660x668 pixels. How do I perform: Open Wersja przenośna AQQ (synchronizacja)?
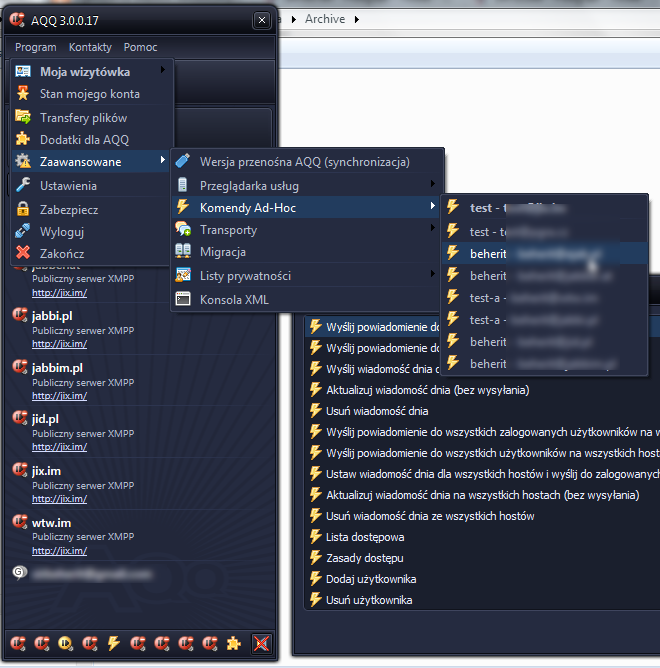(306, 162)
